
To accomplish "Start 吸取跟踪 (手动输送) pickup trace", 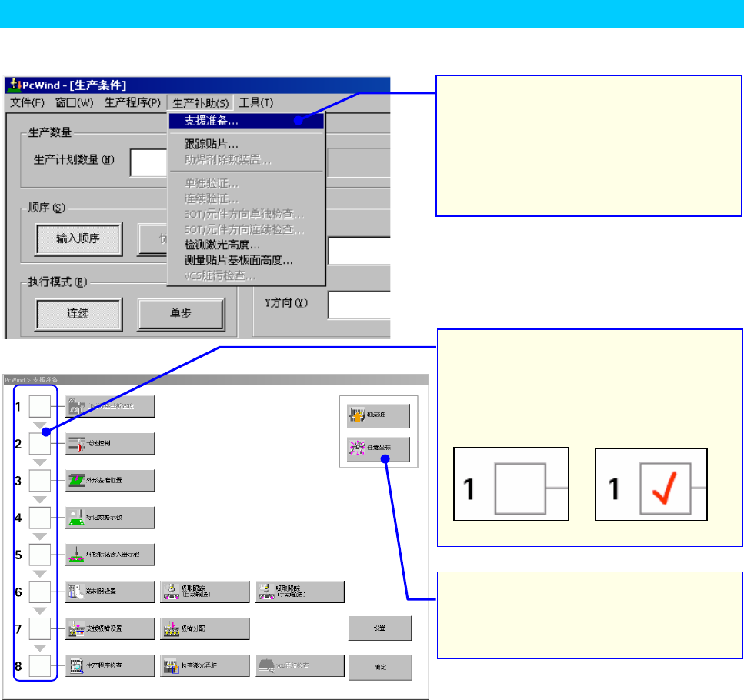I will [x=300, y=592].
